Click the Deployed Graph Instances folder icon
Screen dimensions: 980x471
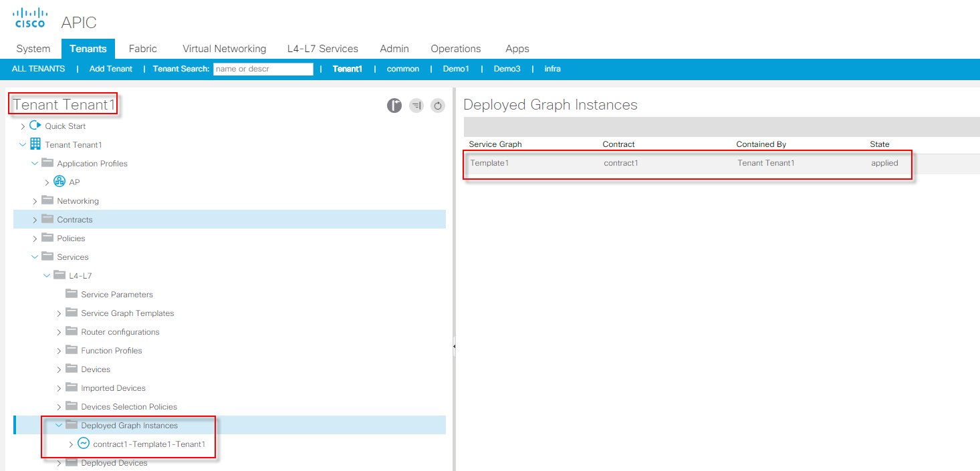(72, 425)
